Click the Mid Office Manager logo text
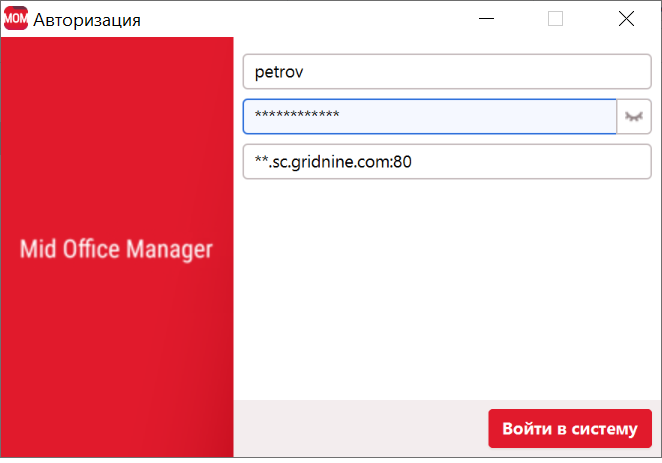The width and height of the screenshot is (662, 463). (116, 249)
